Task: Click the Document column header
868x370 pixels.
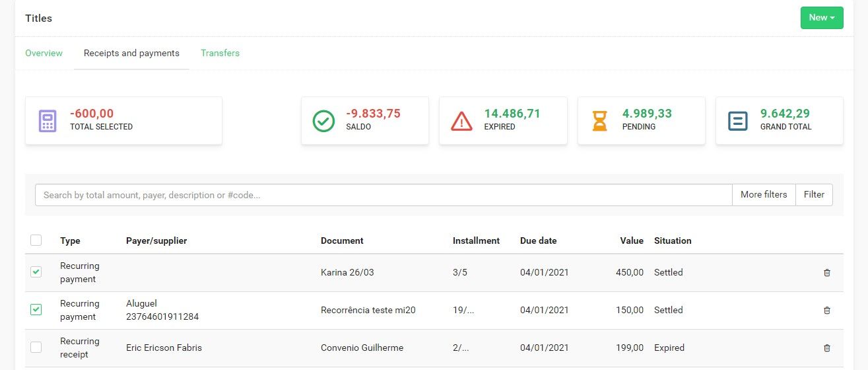Action: 342,240
